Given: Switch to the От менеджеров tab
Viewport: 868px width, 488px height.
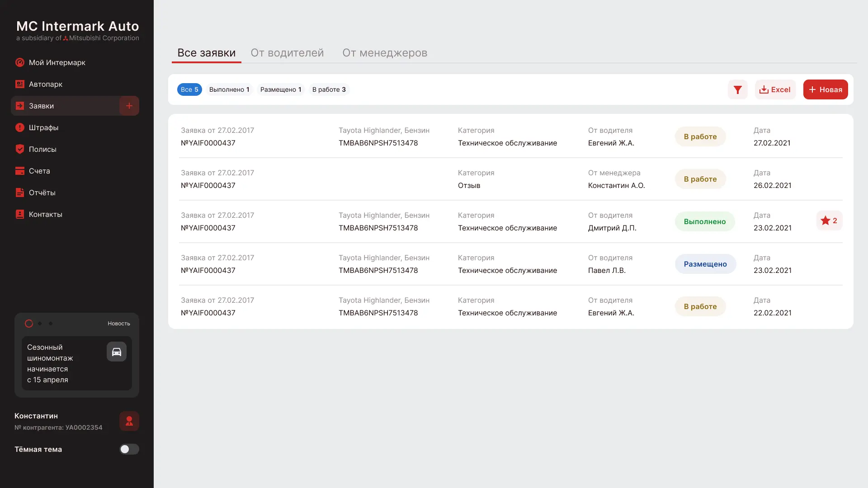Looking at the screenshot, I should tap(385, 53).
